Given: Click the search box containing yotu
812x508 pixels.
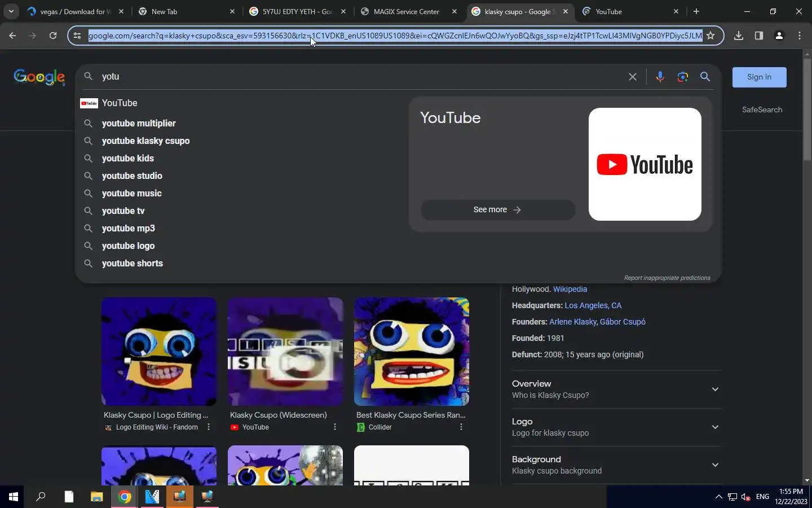Looking at the screenshot, I should (x=361, y=77).
